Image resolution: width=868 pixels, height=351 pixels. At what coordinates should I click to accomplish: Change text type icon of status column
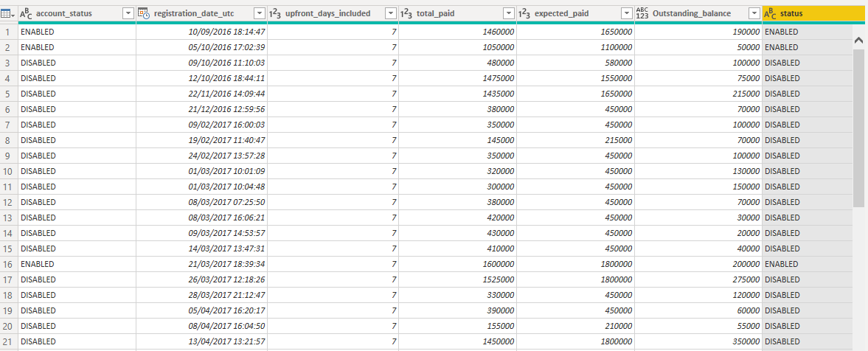click(770, 13)
